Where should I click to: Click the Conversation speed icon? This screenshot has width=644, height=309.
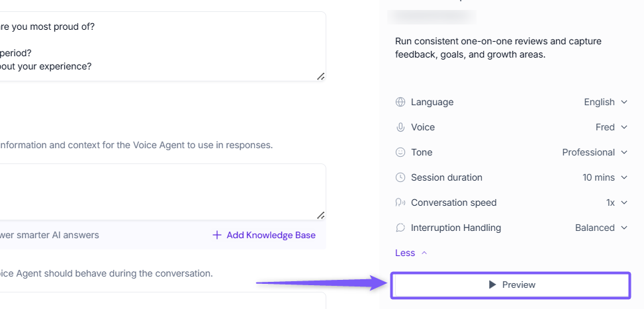point(400,202)
